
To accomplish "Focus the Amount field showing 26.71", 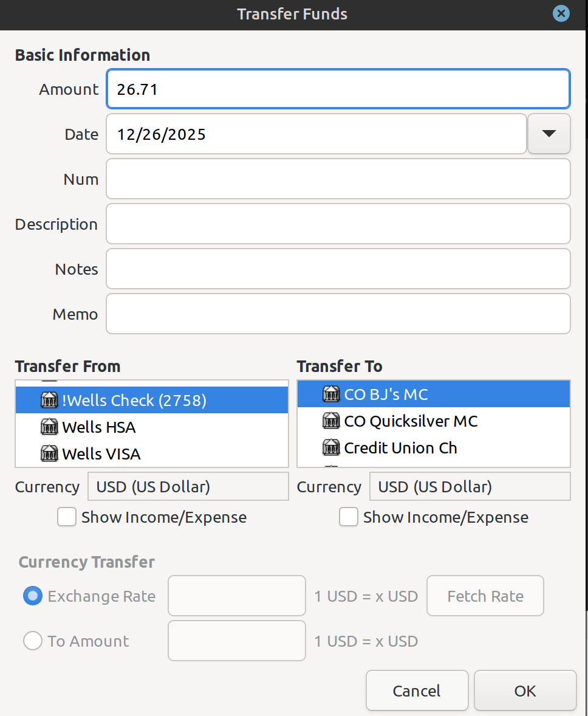I will pyautogui.click(x=338, y=89).
